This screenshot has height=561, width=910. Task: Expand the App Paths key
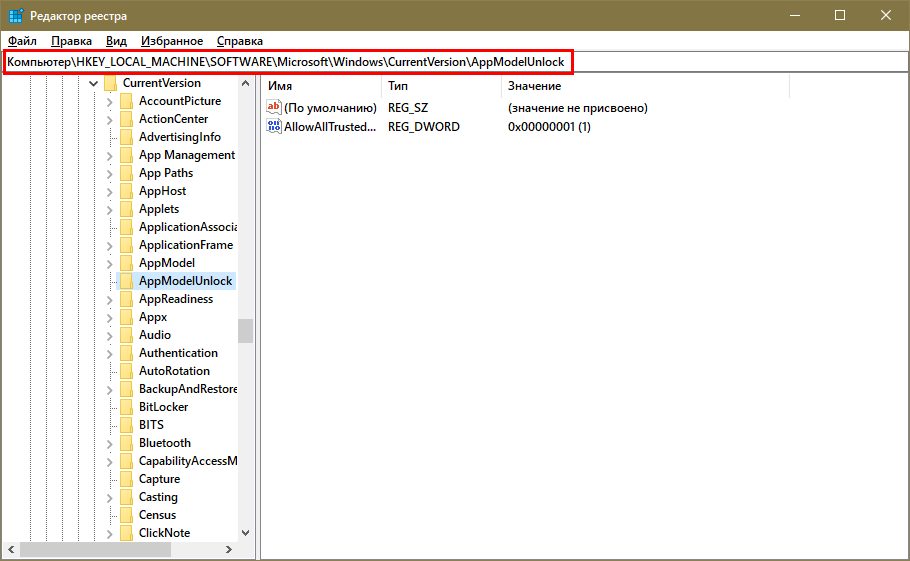coord(110,173)
